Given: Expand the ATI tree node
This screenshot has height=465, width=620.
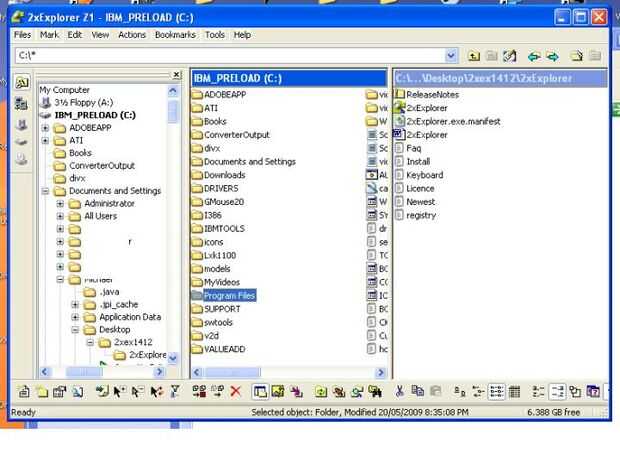Looking at the screenshot, I should point(45,140).
